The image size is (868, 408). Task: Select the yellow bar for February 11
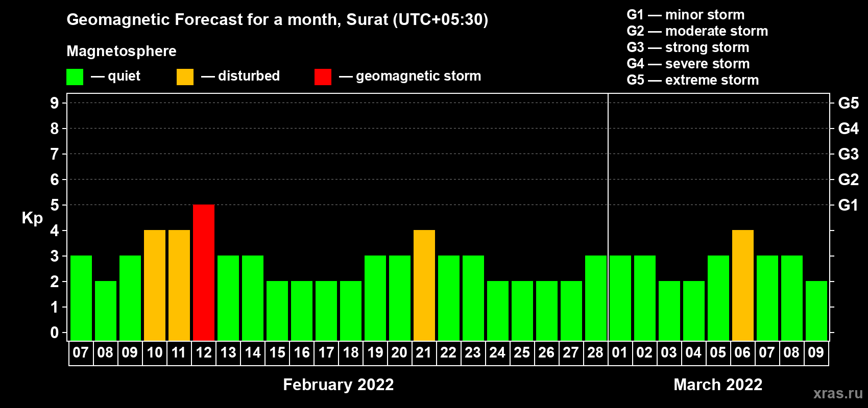point(179,286)
